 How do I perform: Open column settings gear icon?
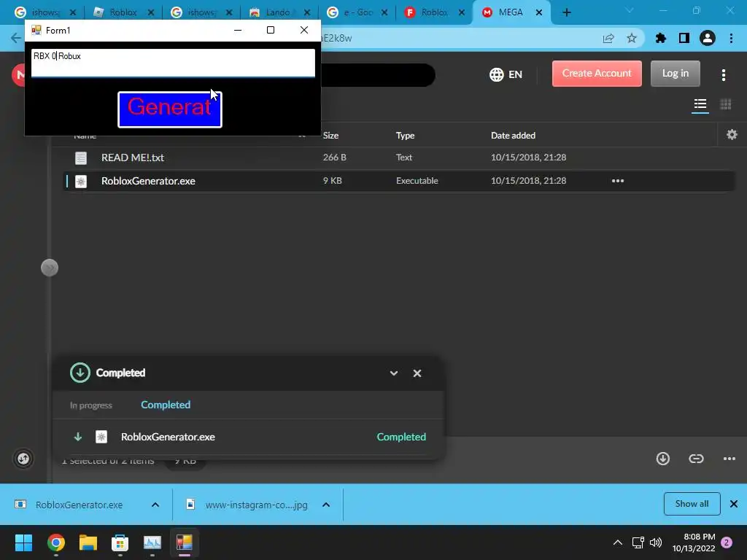pyautogui.click(x=732, y=135)
